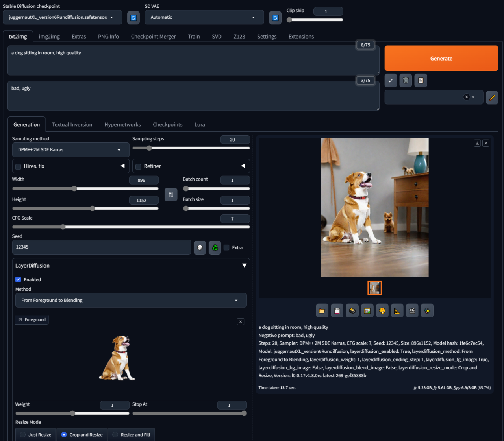Screen dimensions: 504x441
Task: Open the SD VAE Automatic dropdown
Action: [204, 17]
